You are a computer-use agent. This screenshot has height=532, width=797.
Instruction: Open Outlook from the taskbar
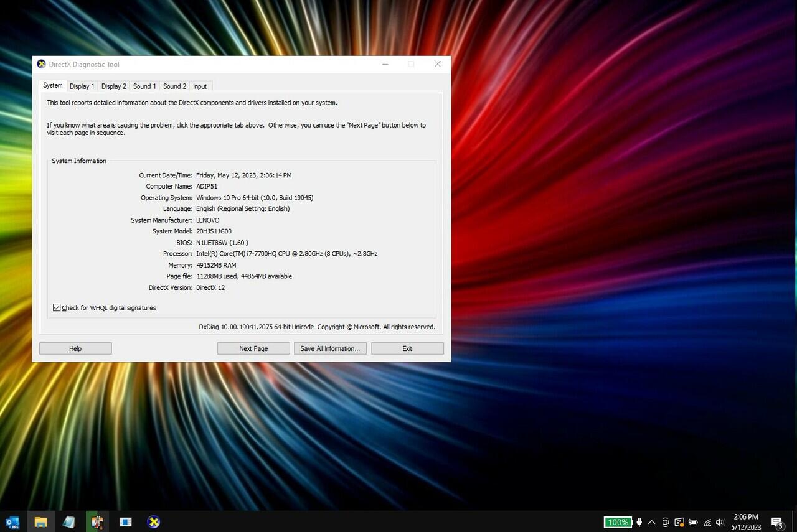coord(12,522)
